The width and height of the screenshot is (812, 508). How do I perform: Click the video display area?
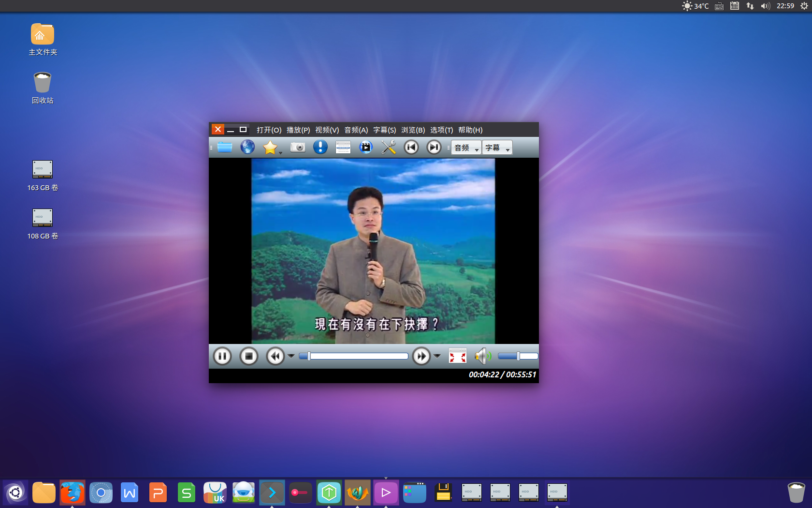373,251
